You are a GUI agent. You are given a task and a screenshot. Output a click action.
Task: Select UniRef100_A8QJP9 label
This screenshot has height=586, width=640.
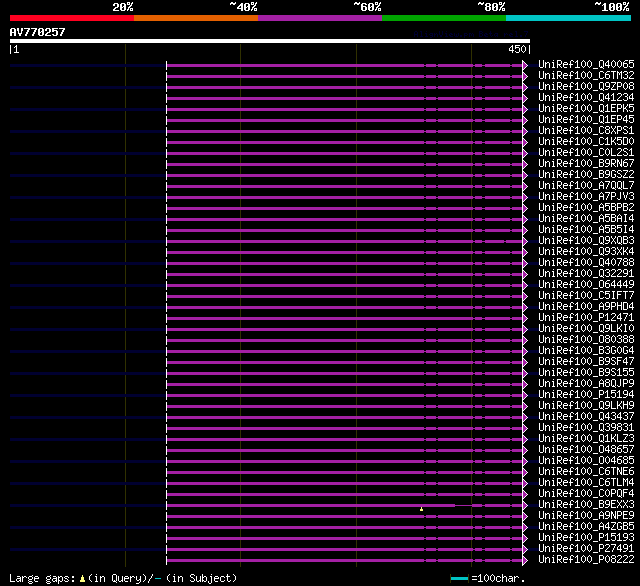point(586,384)
